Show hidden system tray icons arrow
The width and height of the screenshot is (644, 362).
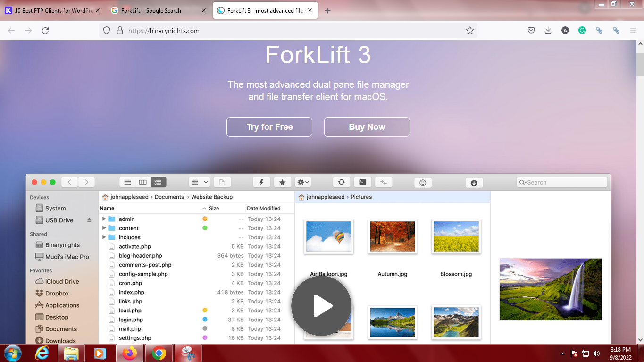562,353
